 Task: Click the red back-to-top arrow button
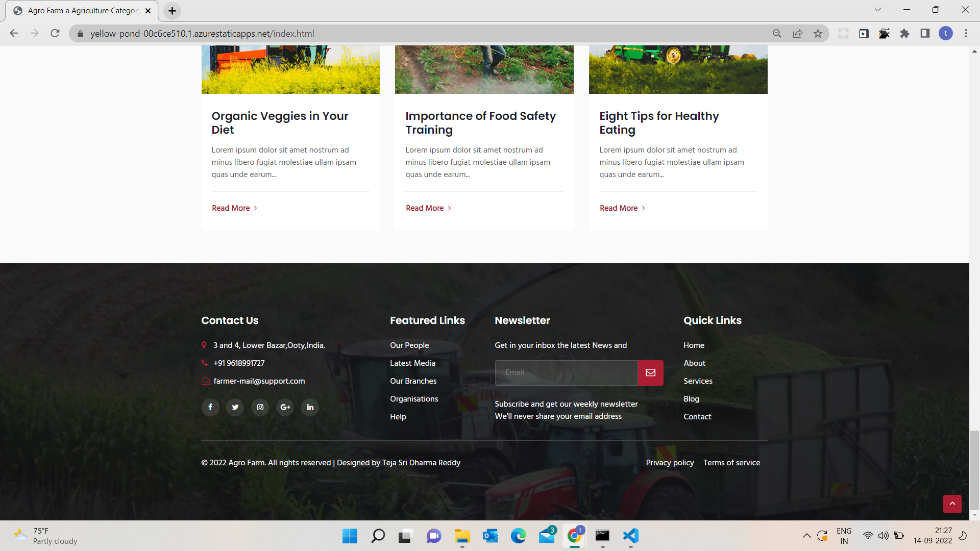point(952,504)
